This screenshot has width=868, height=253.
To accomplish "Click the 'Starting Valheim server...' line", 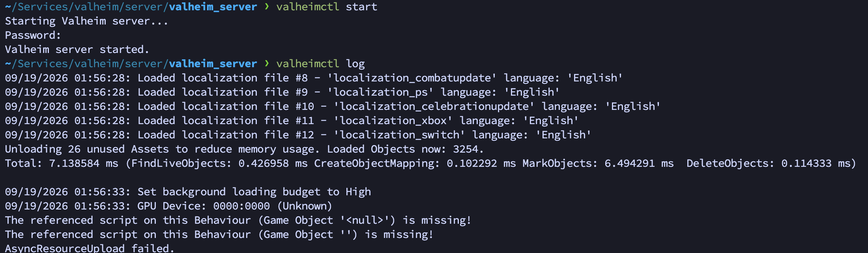I will (87, 21).
